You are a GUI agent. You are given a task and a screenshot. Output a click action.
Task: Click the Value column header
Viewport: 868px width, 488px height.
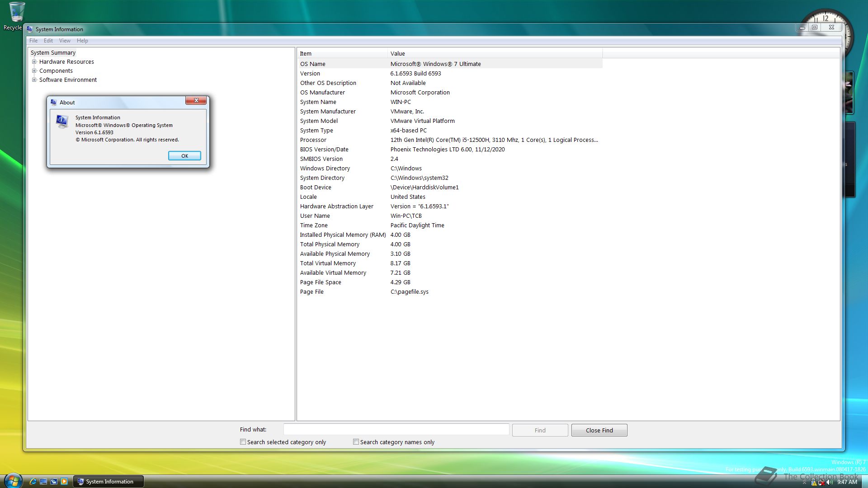click(495, 53)
